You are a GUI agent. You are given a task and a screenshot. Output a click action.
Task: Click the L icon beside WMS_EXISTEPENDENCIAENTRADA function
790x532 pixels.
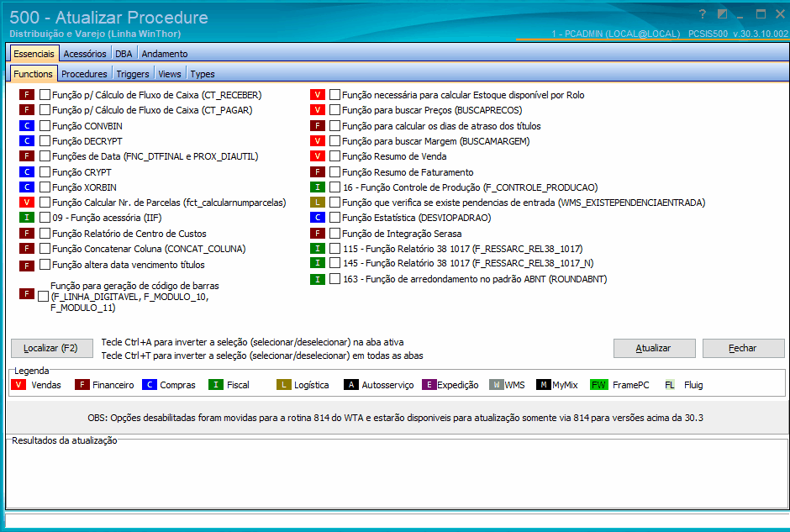318,203
